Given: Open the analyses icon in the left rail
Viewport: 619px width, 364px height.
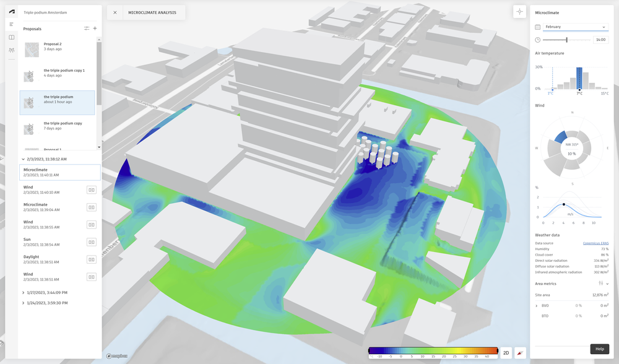Looking at the screenshot, I should click(11, 50).
